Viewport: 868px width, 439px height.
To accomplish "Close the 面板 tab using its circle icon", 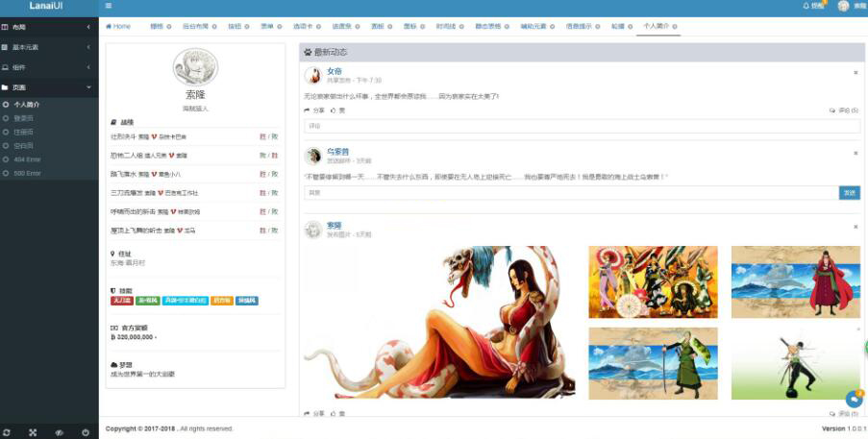I will (x=390, y=27).
